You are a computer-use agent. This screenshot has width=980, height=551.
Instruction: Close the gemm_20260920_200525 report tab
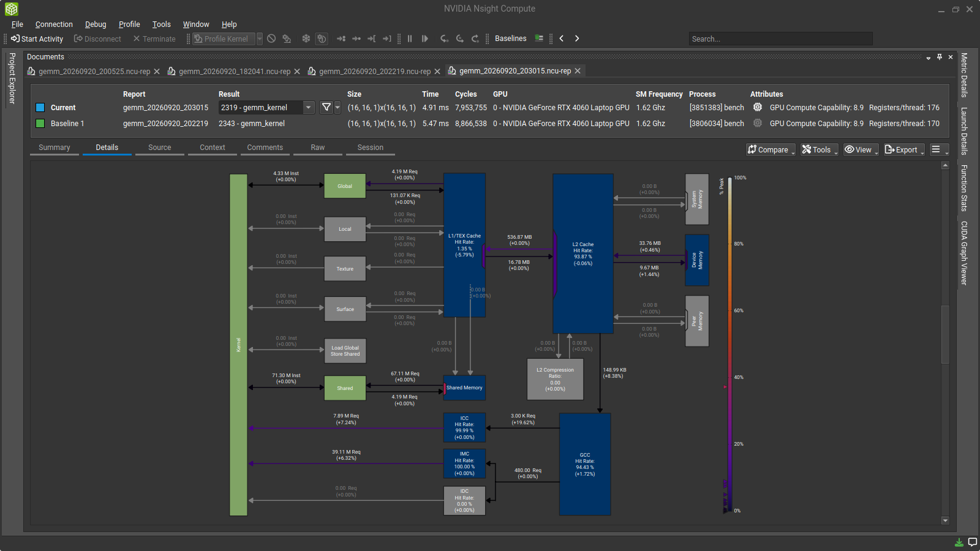click(157, 72)
